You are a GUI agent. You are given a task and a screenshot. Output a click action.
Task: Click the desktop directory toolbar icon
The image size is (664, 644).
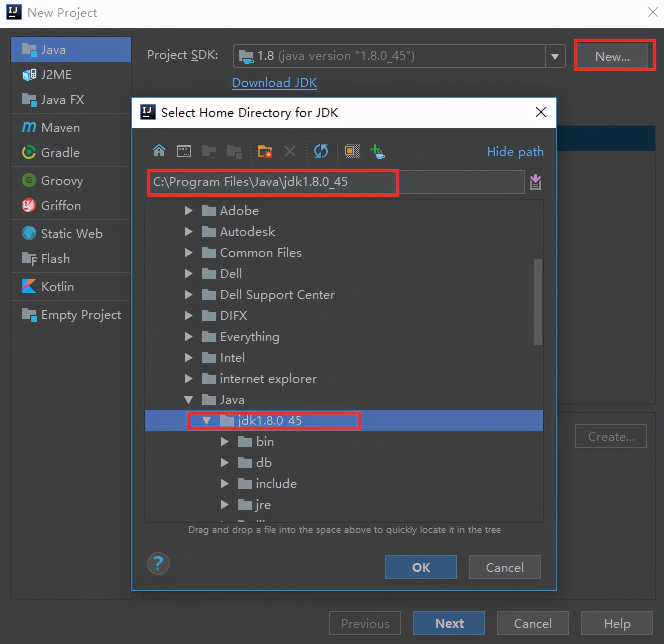[x=184, y=150]
